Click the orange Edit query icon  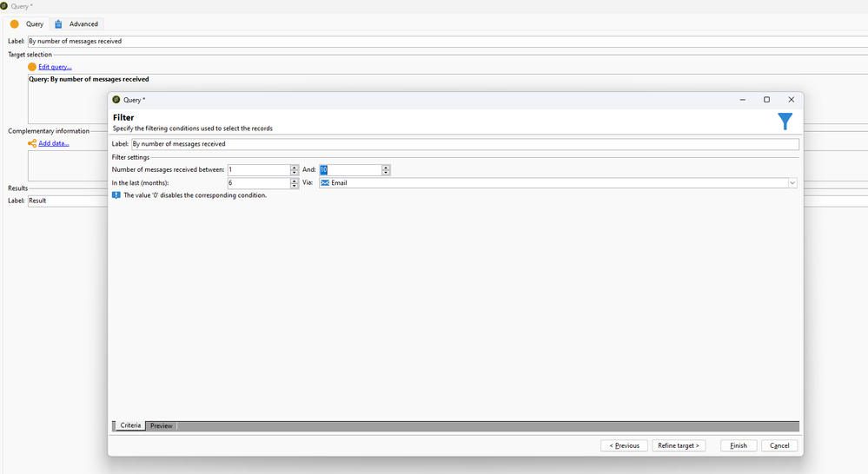point(32,67)
